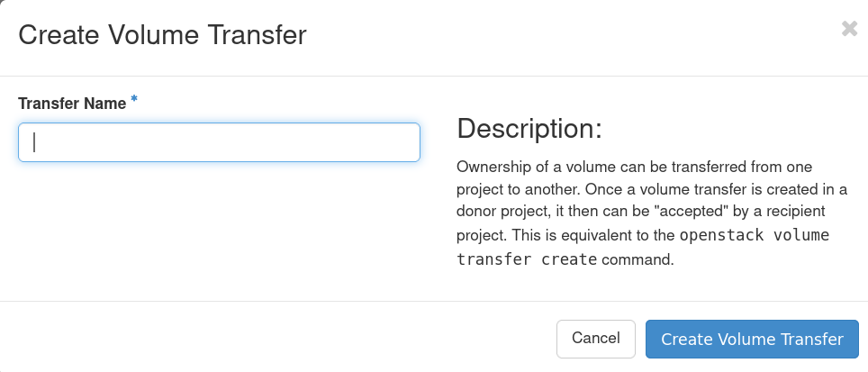Viewport: 868px width, 372px height.
Task: Close the Create Volume Transfer dialog
Action: [849, 29]
